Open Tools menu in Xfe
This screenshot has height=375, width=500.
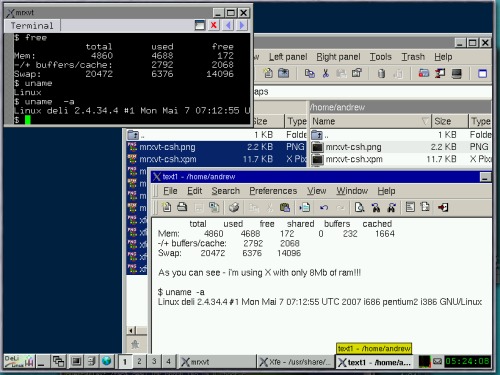click(380, 57)
